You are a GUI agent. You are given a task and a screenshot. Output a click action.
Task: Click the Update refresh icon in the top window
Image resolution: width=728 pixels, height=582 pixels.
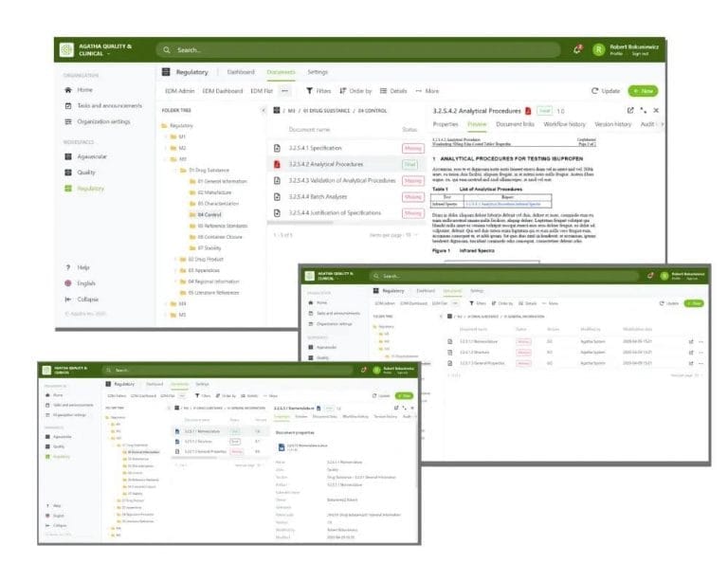(594, 91)
